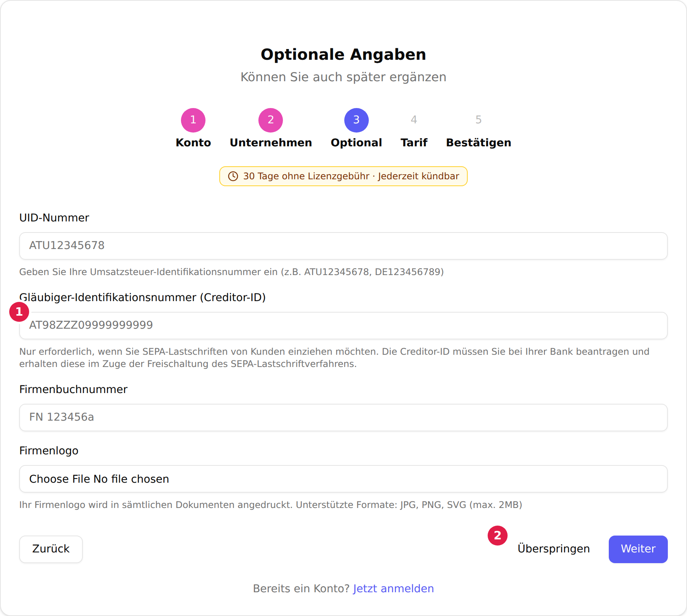Click the Können Sie auch später ergänzen subtitle
The height and width of the screenshot is (616, 687).
tap(343, 77)
